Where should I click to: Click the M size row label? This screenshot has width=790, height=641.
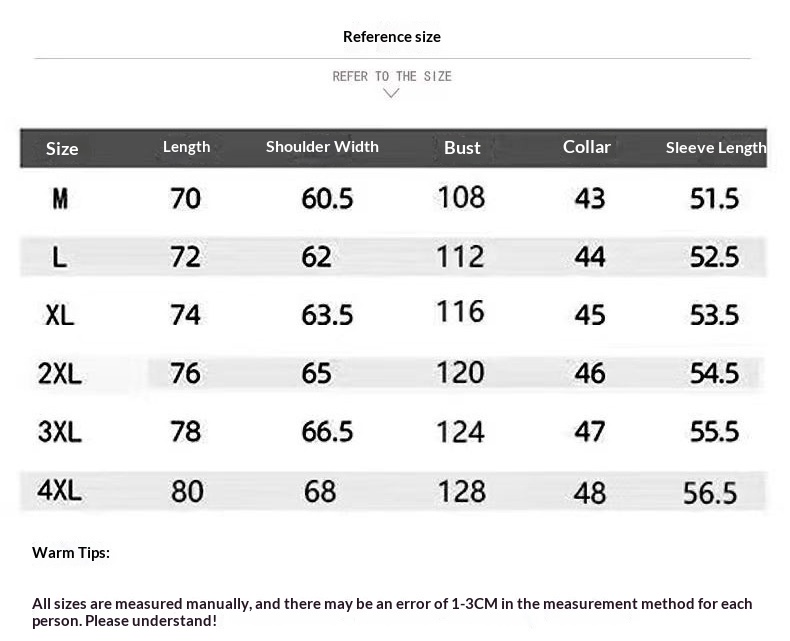tap(60, 199)
